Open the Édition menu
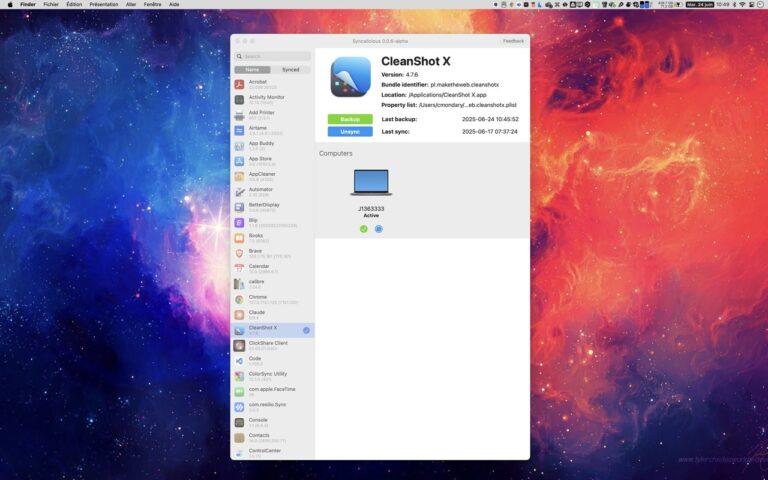The image size is (768, 480). (x=74, y=4)
